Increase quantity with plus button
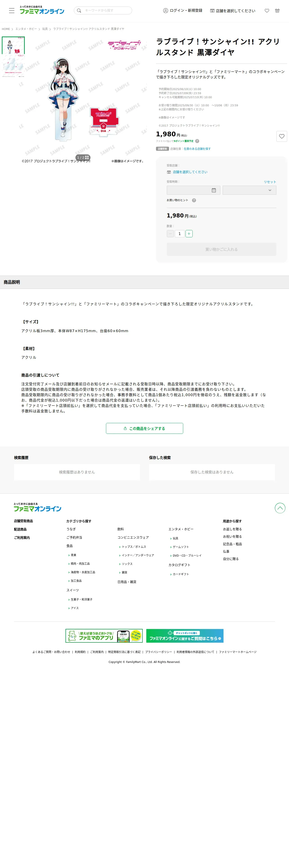 click(189, 233)
